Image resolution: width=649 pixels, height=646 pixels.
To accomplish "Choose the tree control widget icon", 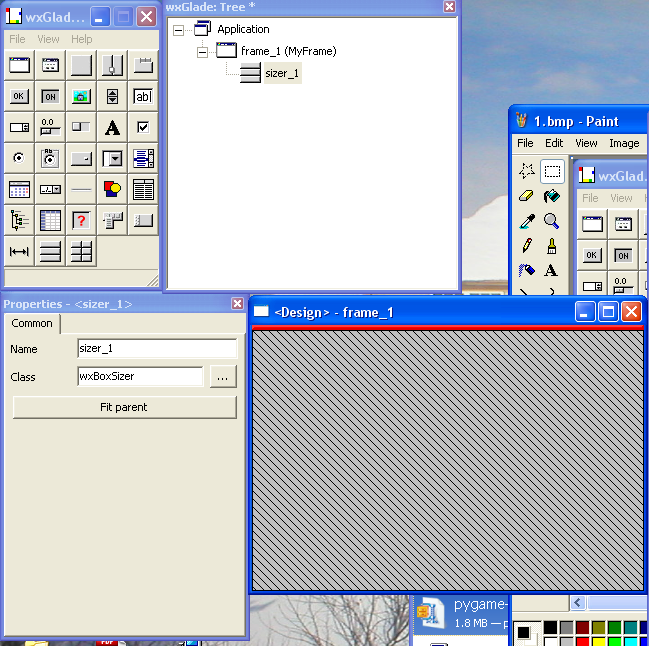I will click(19, 220).
